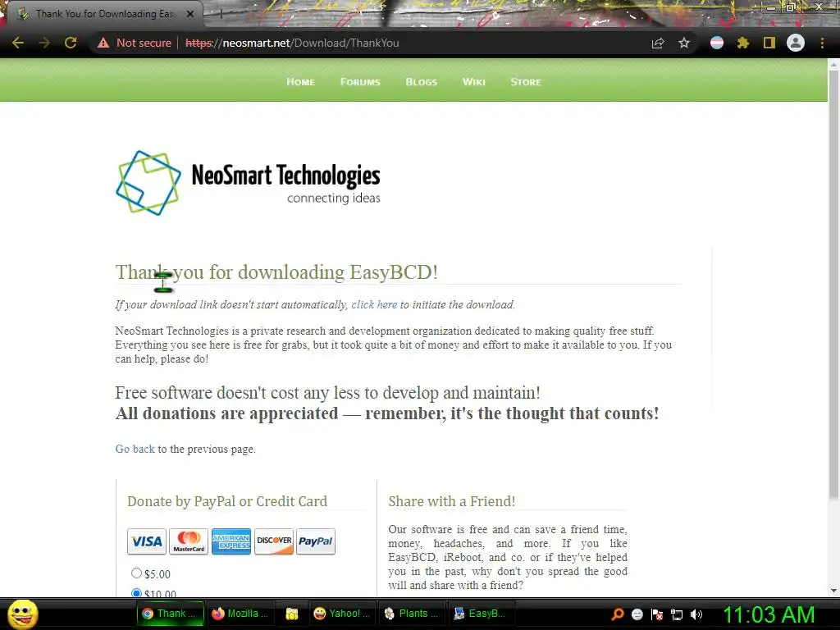Open the Store navigation item

coord(526,82)
